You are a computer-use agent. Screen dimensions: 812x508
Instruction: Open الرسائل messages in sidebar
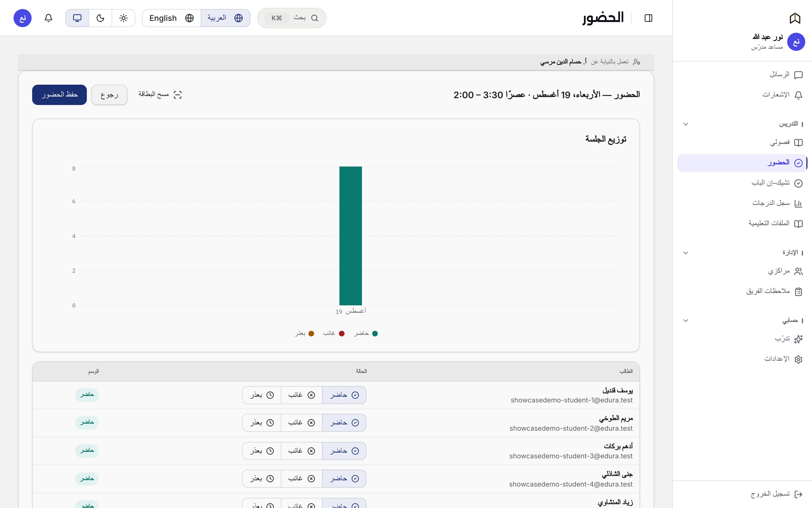(742, 75)
